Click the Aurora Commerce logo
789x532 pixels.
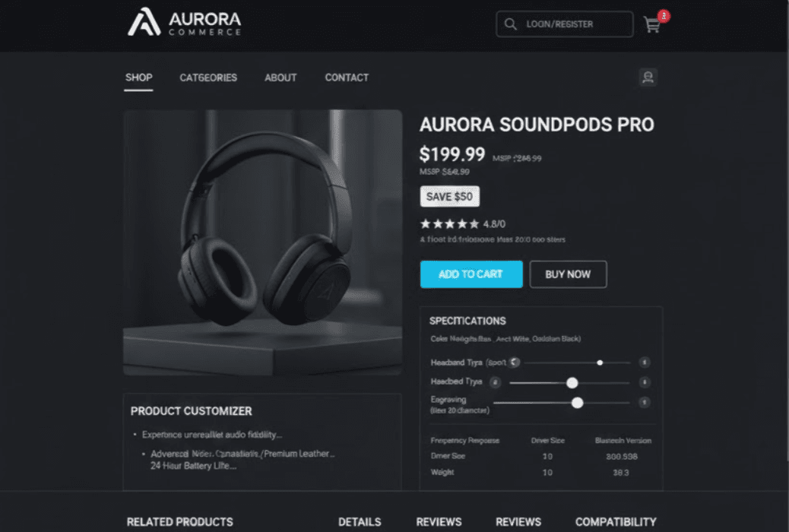184,21
